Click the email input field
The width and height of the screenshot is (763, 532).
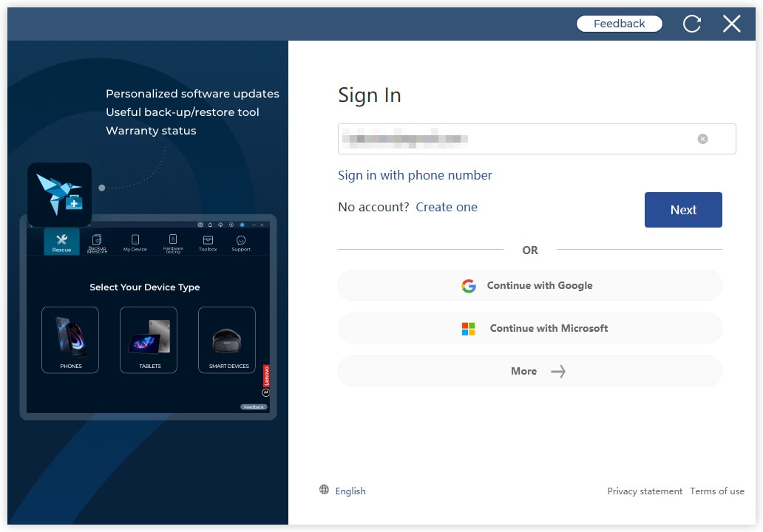tap(537, 139)
